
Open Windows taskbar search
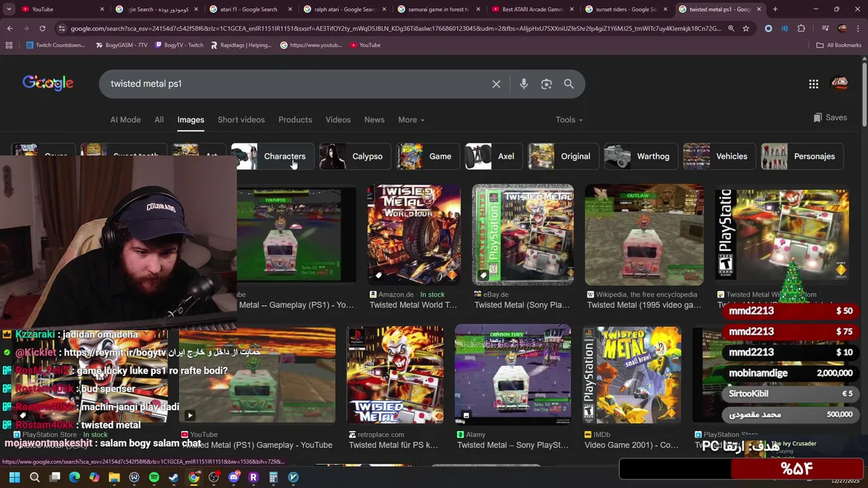point(35,477)
